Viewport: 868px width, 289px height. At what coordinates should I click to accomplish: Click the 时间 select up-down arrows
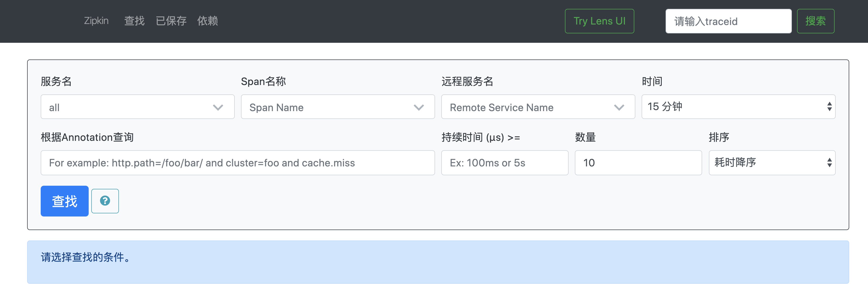coord(829,107)
